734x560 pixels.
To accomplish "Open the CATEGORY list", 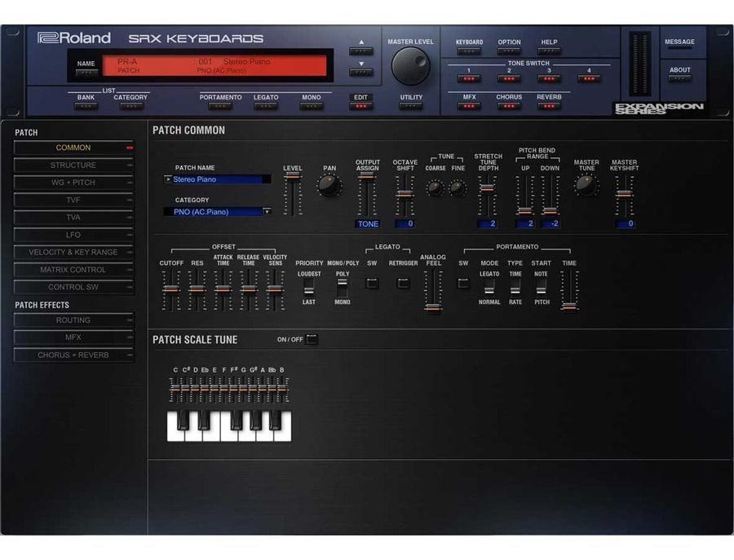I will pyautogui.click(x=131, y=106).
